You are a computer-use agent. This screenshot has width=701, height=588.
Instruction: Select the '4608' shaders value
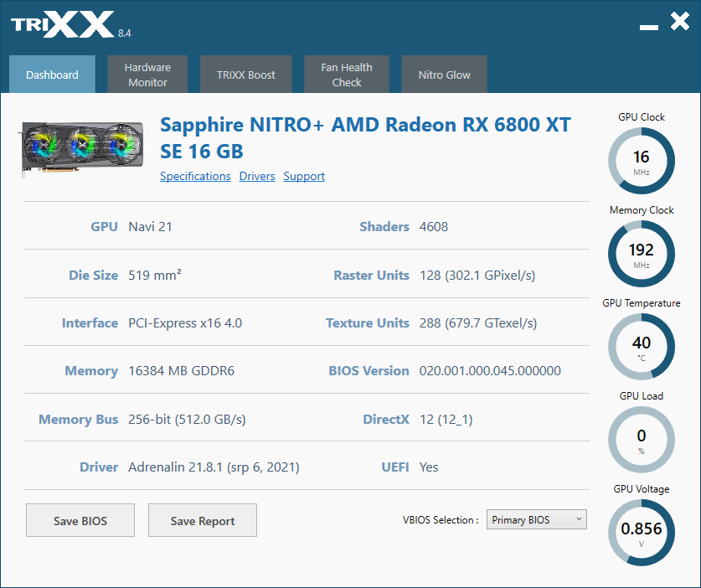434,227
